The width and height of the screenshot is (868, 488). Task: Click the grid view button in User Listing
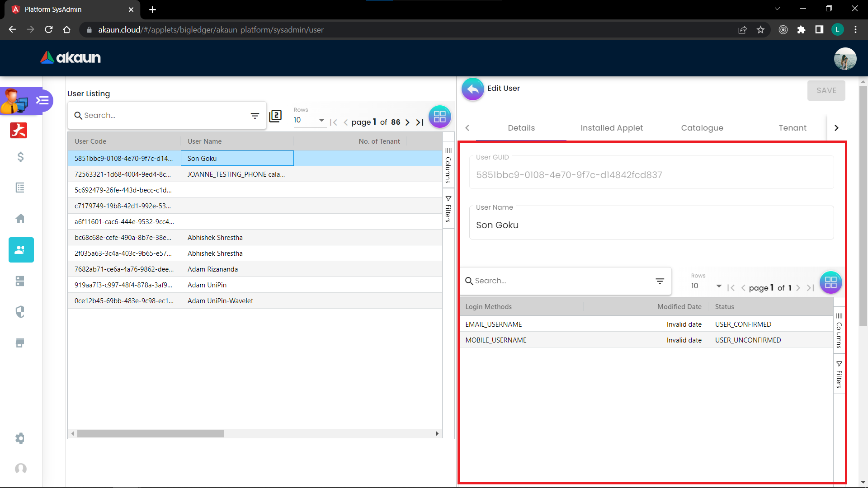tap(439, 117)
